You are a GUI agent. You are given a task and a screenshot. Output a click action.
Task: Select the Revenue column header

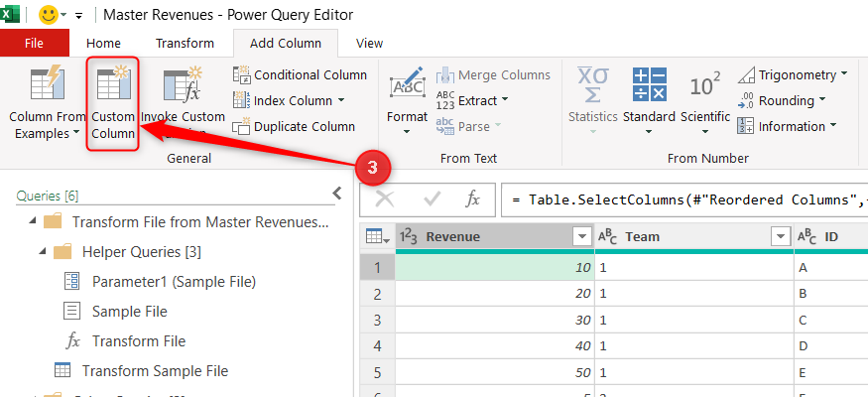[x=495, y=237]
